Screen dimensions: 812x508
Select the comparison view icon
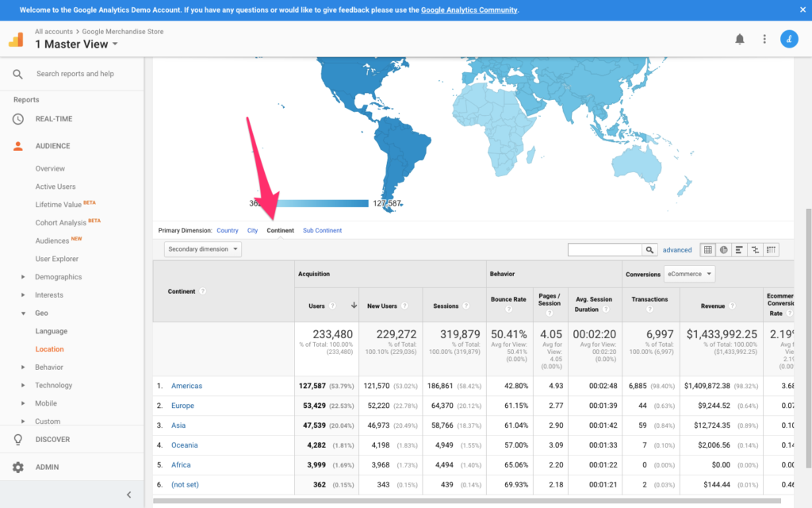click(755, 249)
